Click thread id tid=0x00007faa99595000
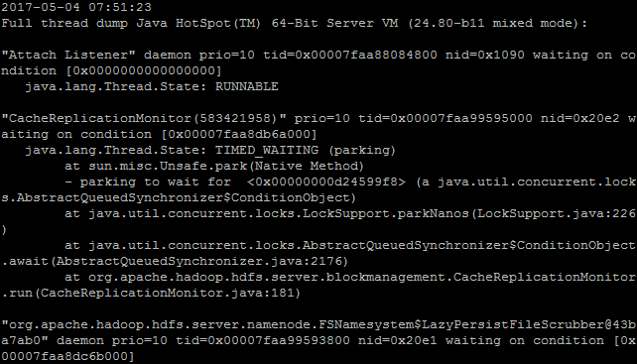Viewport: 637px width, 364px height. [x=446, y=118]
